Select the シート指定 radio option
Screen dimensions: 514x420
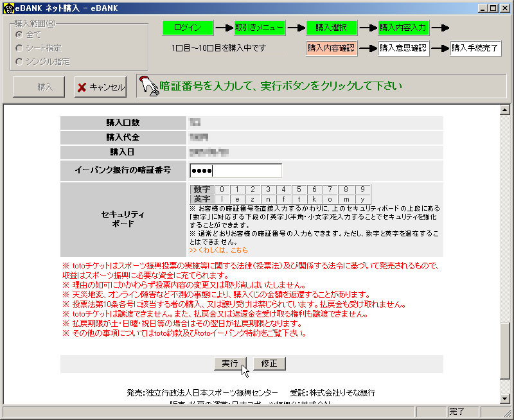(x=20, y=48)
